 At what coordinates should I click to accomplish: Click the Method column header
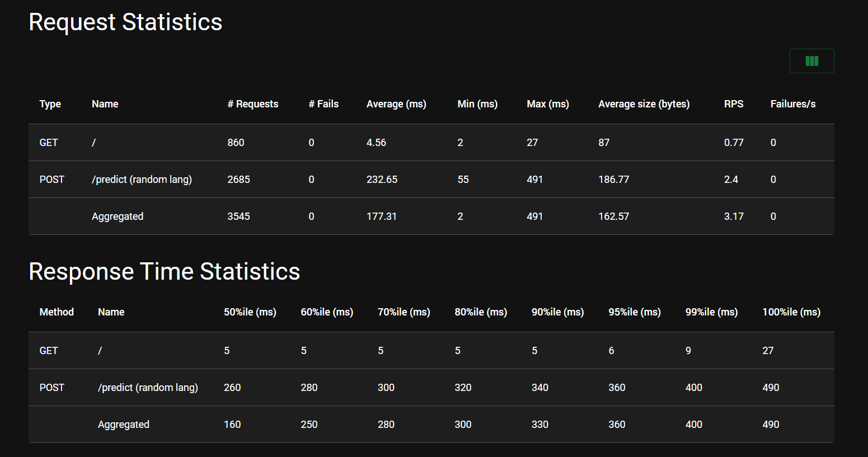57,312
